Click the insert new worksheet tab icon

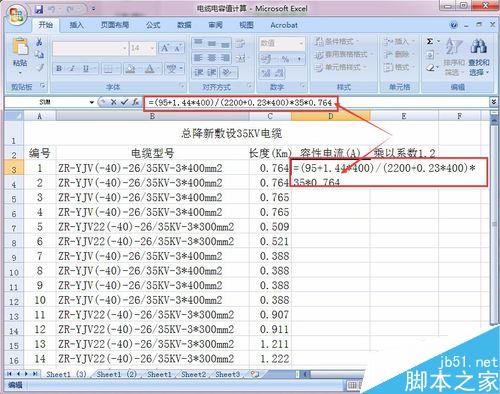(255, 374)
